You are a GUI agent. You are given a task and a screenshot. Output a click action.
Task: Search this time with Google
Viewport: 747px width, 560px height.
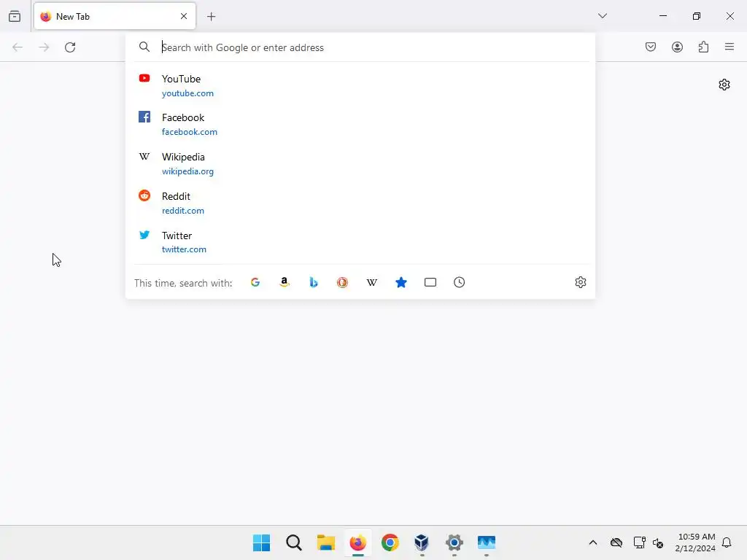(255, 282)
